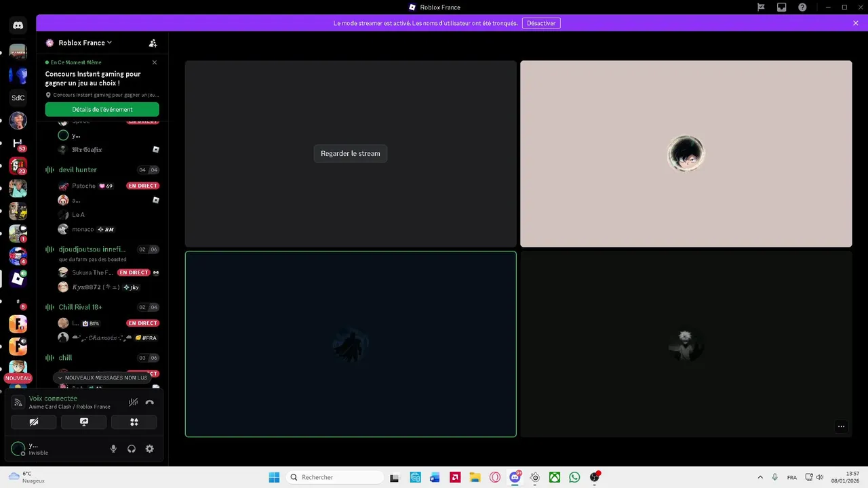Disconnect from voice with the hang-up icon
The image size is (868, 488).
click(150, 402)
